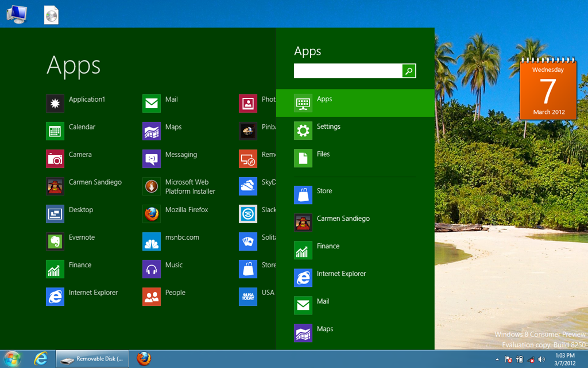588x368 pixels.
Task: Click the volume speaker tray icon
Action: (x=541, y=359)
